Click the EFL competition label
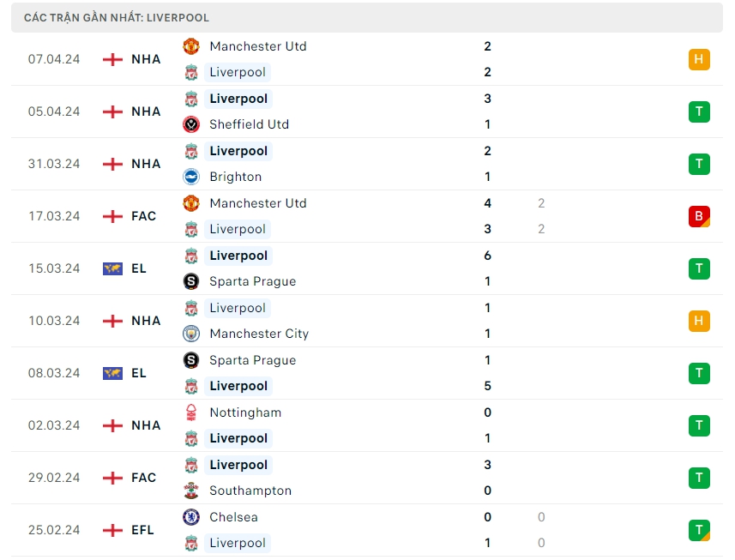The height and width of the screenshot is (560, 735). point(143,530)
